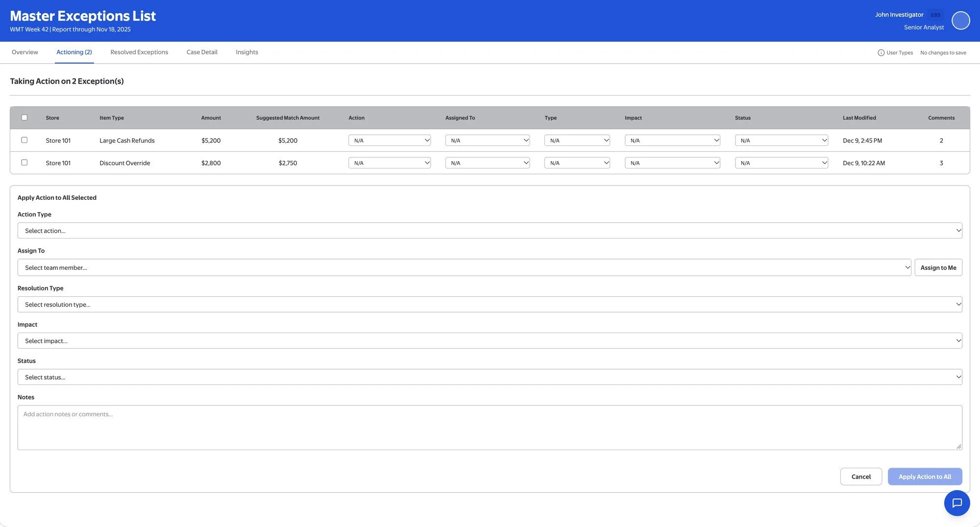Click the Assign to Me button
Image resolution: width=980 pixels, height=527 pixels.
point(938,267)
